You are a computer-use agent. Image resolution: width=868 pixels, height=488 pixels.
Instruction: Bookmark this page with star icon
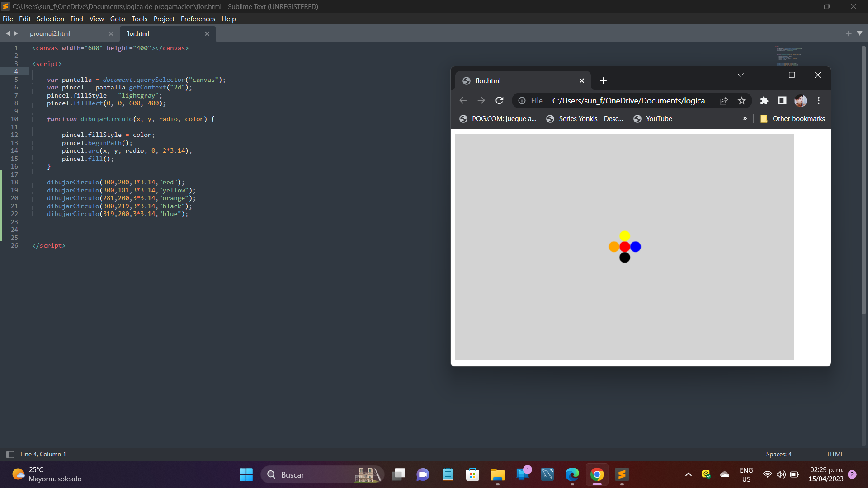pyautogui.click(x=742, y=101)
